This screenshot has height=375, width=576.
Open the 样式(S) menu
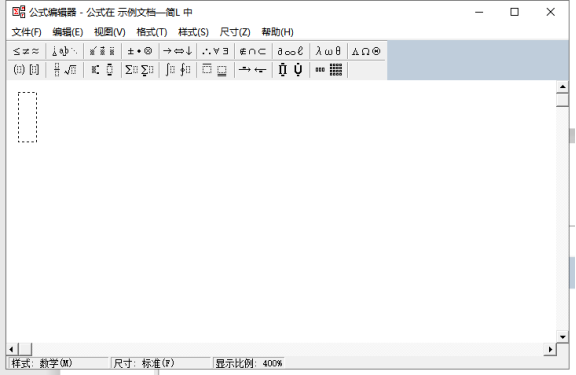point(193,32)
